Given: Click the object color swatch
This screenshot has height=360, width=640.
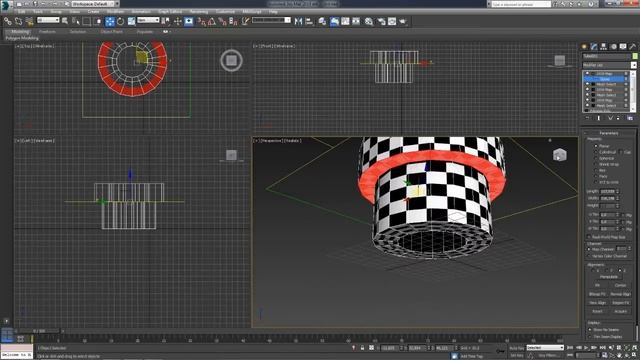Looking at the screenshot, I should [635, 56].
